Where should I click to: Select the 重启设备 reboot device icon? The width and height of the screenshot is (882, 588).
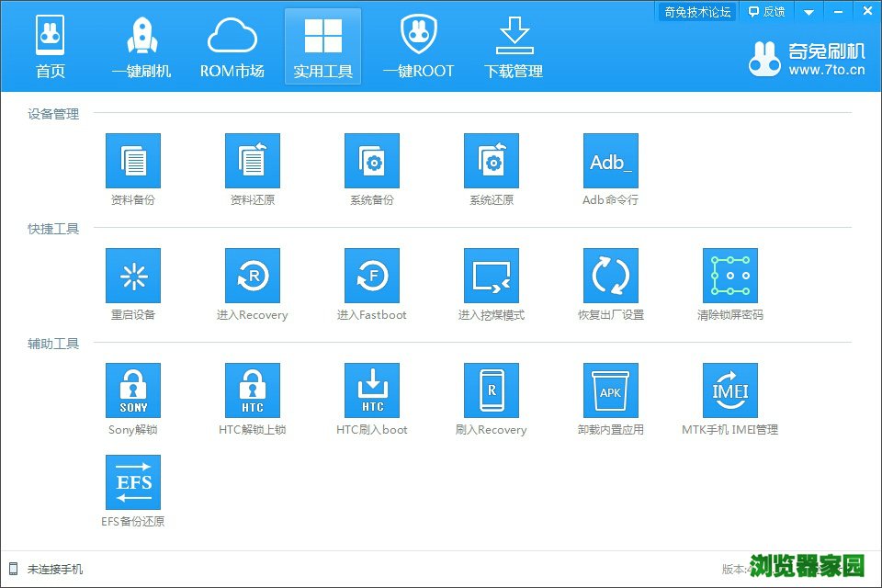pos(133,276)
